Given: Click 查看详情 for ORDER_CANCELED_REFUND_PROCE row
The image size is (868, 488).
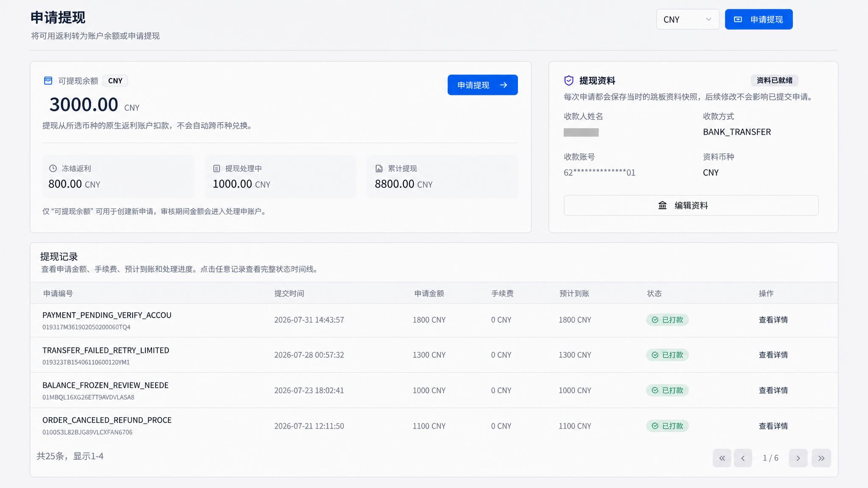Looking at the screenshot, I should [773, 426].
